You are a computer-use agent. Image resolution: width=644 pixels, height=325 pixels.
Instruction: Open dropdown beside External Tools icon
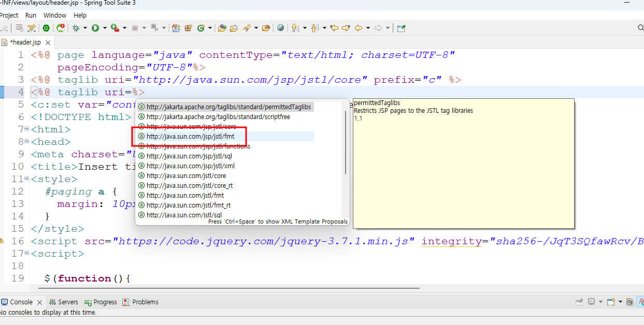[x=124, y=28]
